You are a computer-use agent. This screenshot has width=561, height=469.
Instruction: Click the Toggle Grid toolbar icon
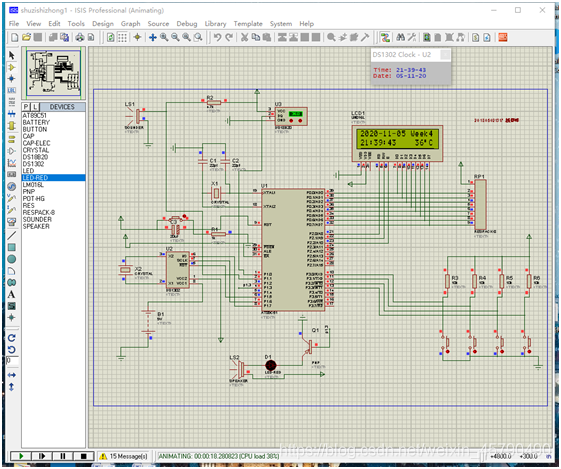[122, 37]
